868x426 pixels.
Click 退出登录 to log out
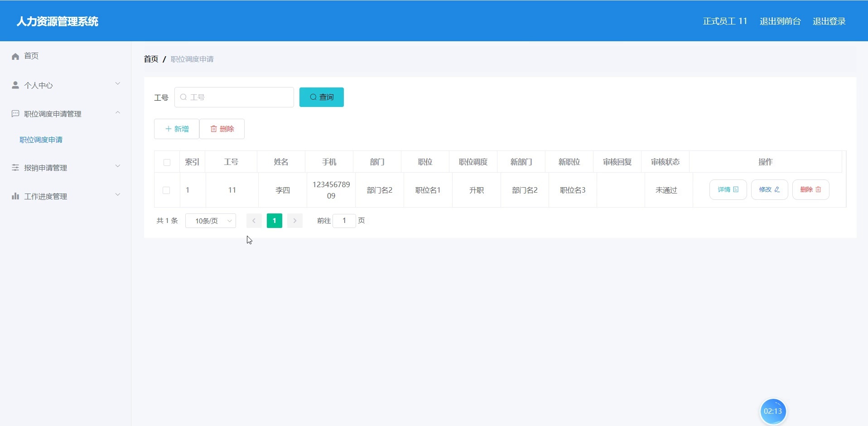click(829, 21)
